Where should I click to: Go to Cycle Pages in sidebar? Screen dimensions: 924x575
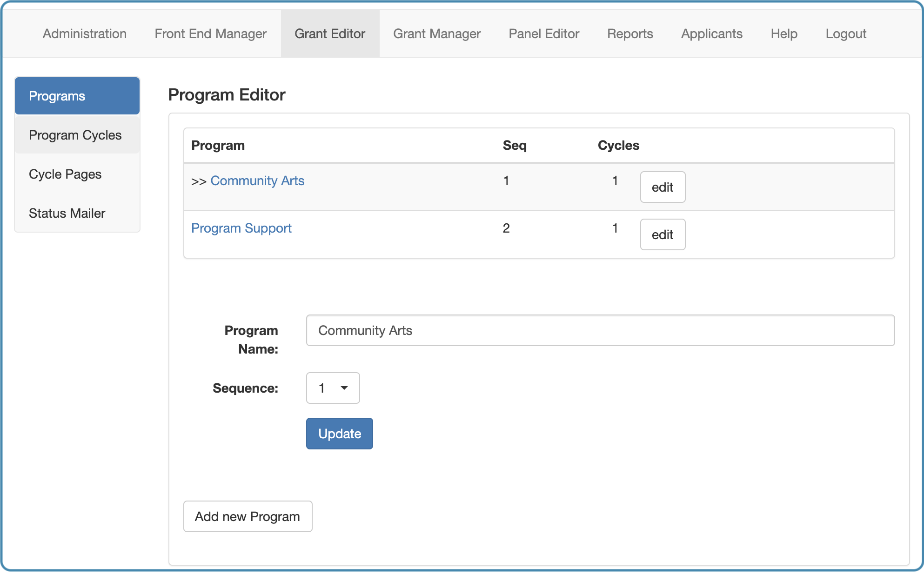(77, 174)
